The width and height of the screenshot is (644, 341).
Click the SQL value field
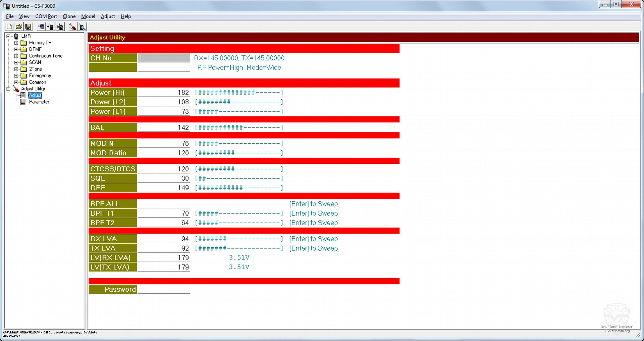(x=164, y=179)
